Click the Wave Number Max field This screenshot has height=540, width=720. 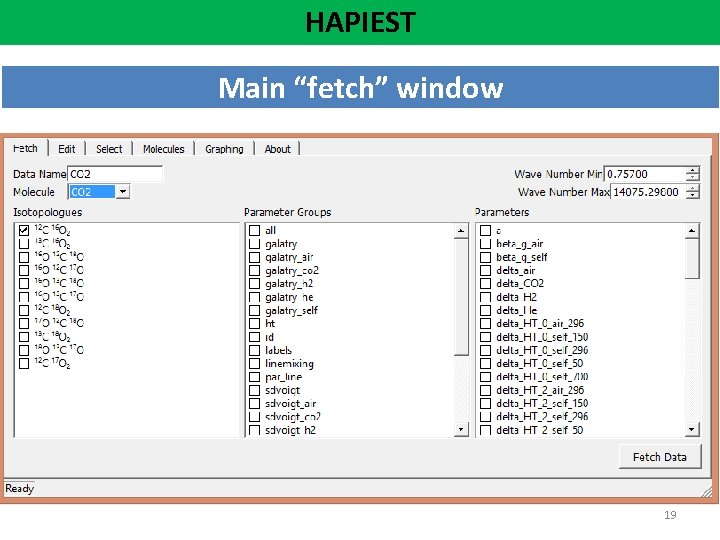click(647, 192)
